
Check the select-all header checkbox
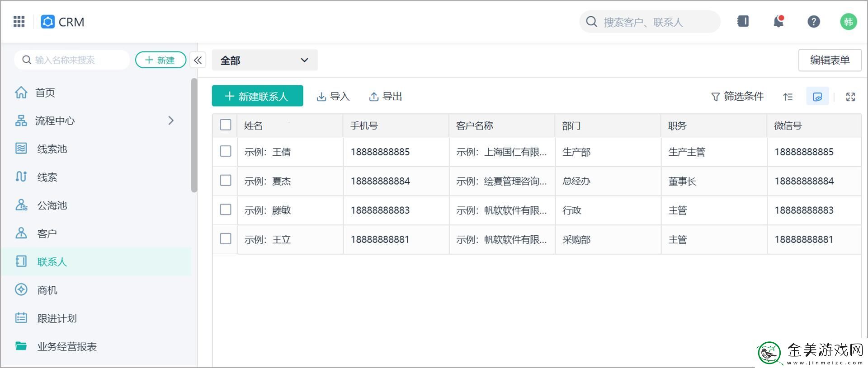tap(226, 125)
